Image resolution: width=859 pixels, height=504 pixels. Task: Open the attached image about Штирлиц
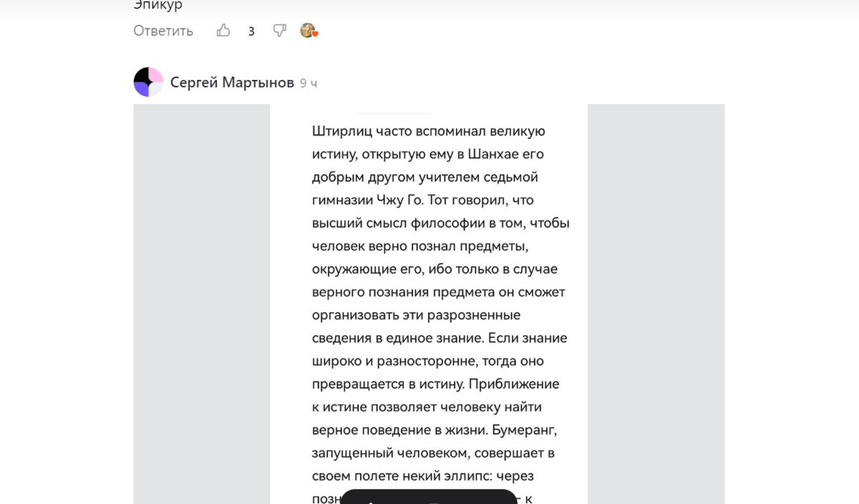pos(429,304)
